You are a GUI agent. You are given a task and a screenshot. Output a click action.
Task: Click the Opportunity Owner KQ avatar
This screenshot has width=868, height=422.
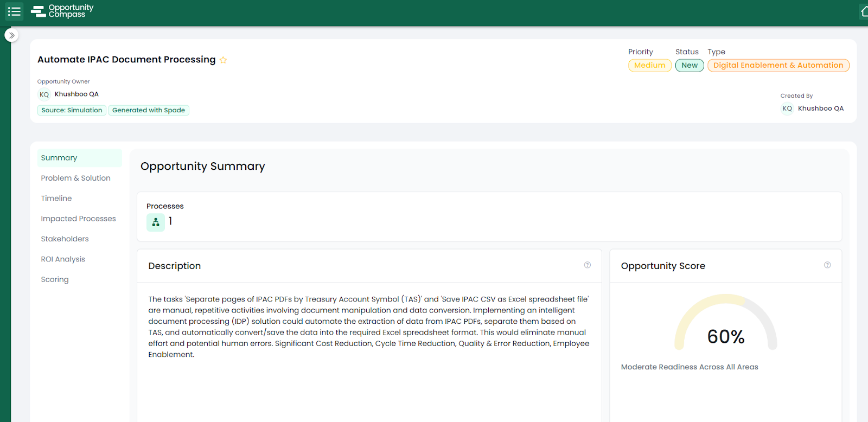click(x=44, y=94)
